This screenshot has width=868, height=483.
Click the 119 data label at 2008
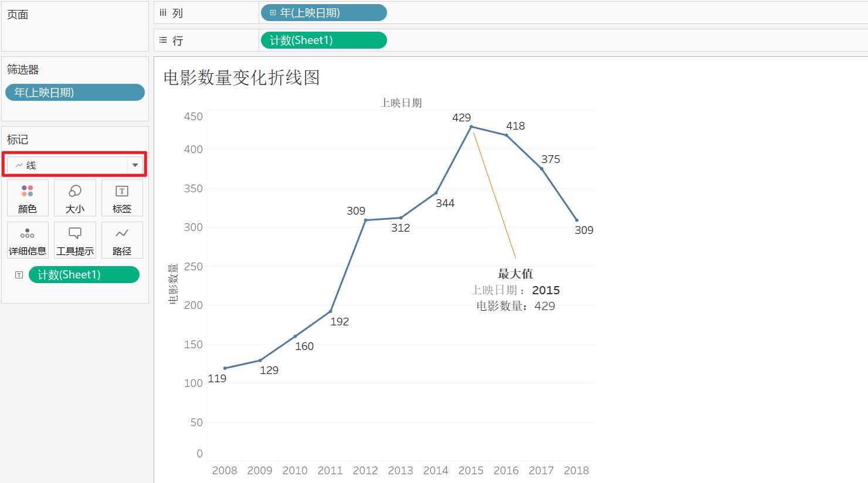tap(217, 379)
